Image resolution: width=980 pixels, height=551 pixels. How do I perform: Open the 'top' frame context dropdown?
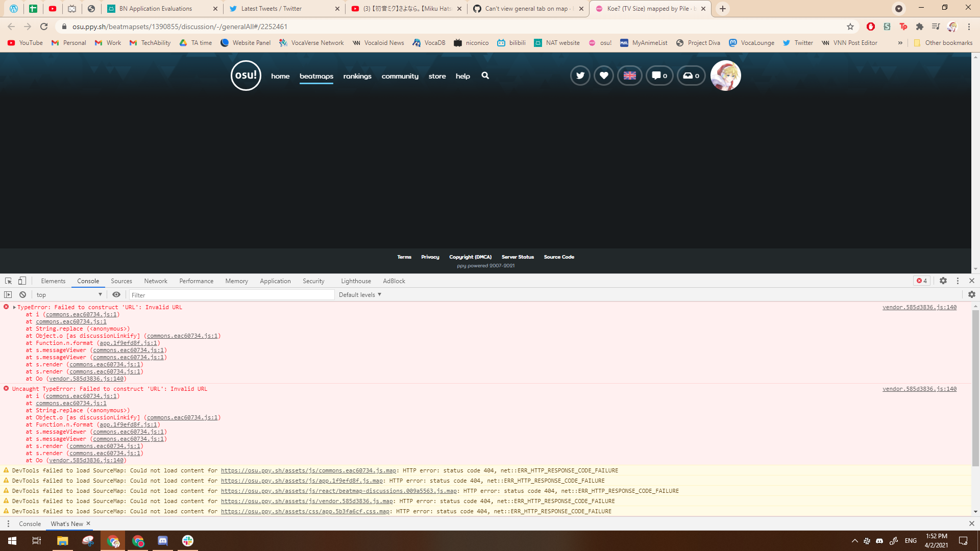68,294
